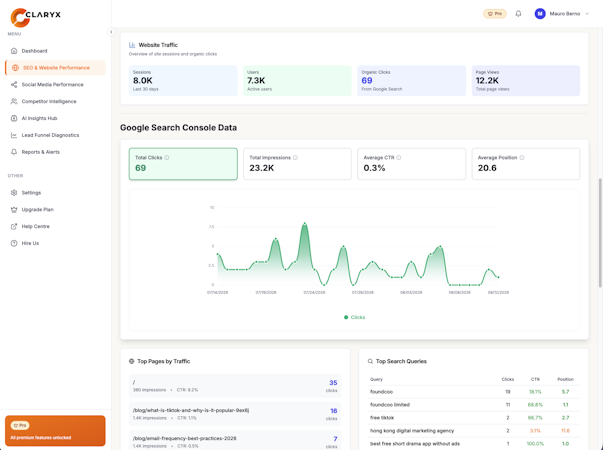Click the Total Impressions info icon
603x450 pixels.
tap(295, 158)
